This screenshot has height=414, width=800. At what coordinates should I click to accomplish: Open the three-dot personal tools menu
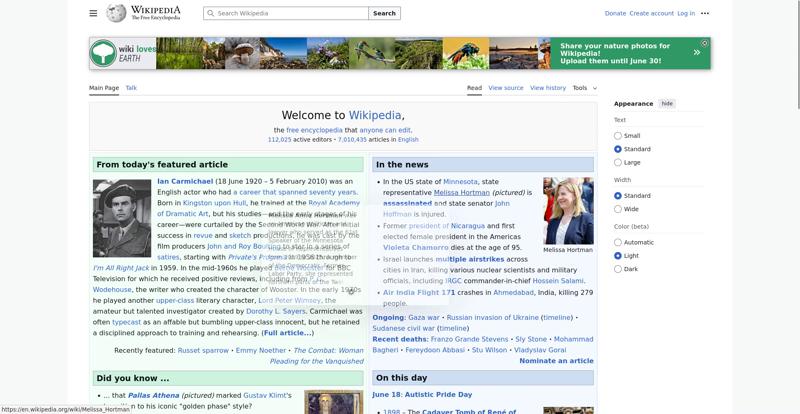(705, 13)
